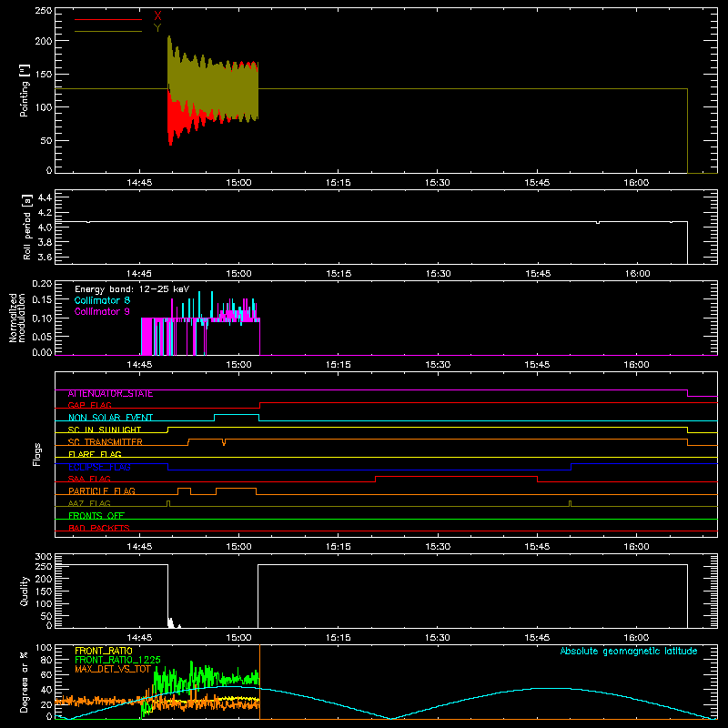The width and height of the screenshot is (728, 728).
Task: Click the raised SAA_FLAG step segment
Action: pyautogui.click(x=456, y=476)
